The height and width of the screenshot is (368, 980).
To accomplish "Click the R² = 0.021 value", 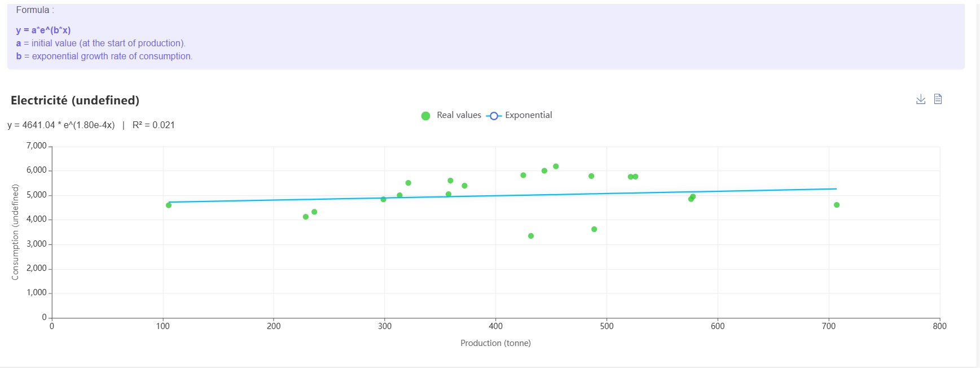I will click(x=153, y=125).
